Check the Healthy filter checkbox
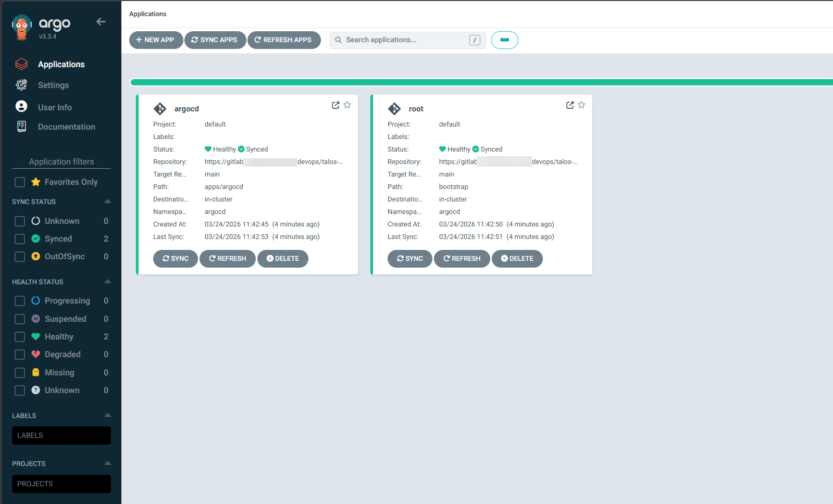 coord(20,337)
